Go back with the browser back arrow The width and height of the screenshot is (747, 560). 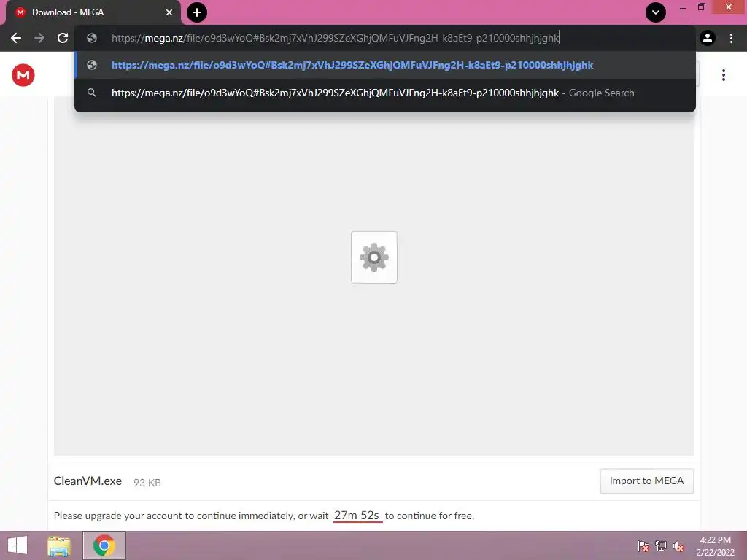16,38
